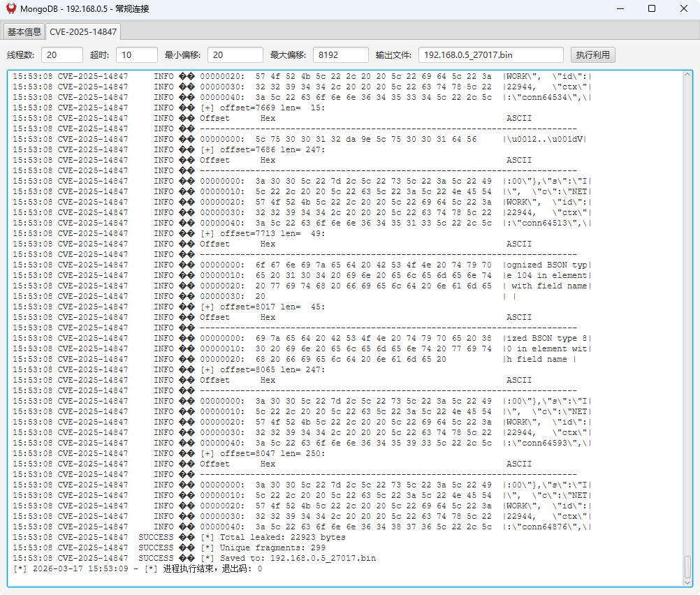700x595 pixels.
Task: Click the 'ognized BSON typ' ASCII text
Action: tap(547, 265)
